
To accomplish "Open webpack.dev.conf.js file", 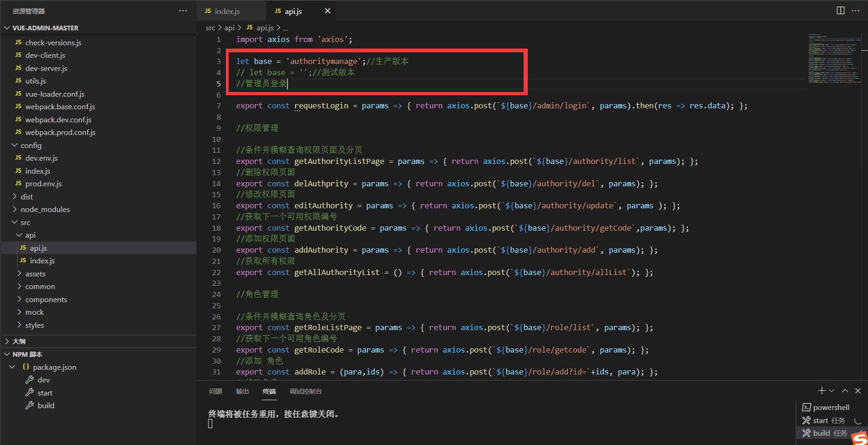I will point(58,120).
